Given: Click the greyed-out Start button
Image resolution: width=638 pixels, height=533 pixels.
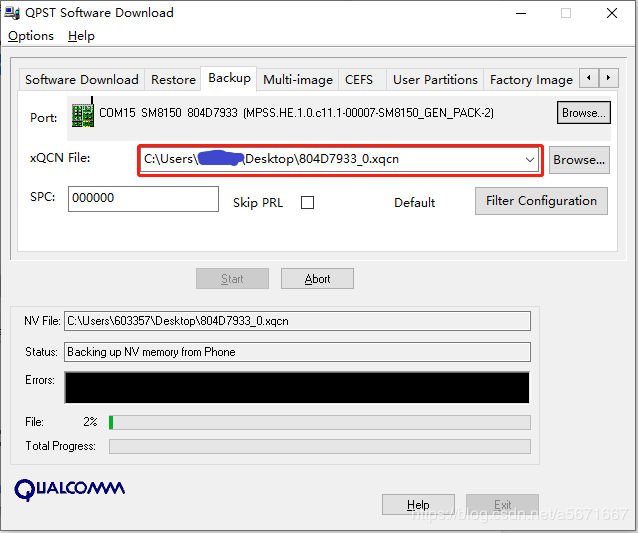Looking at the screenshot, I should 232,279.
